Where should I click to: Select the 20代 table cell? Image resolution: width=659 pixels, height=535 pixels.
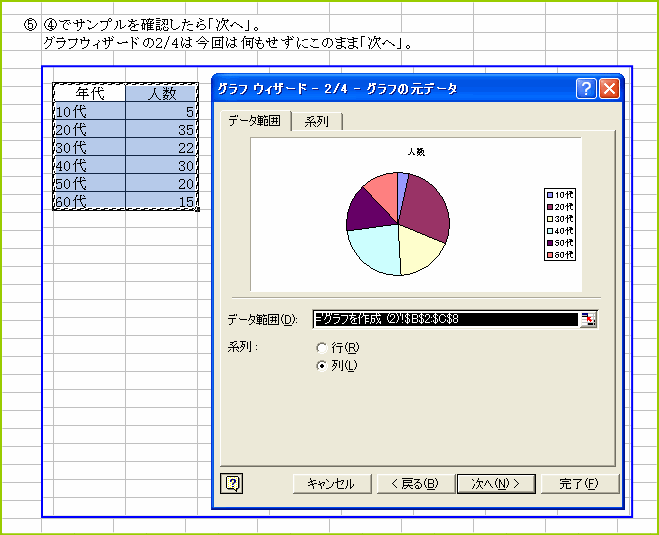coord(90,129)
